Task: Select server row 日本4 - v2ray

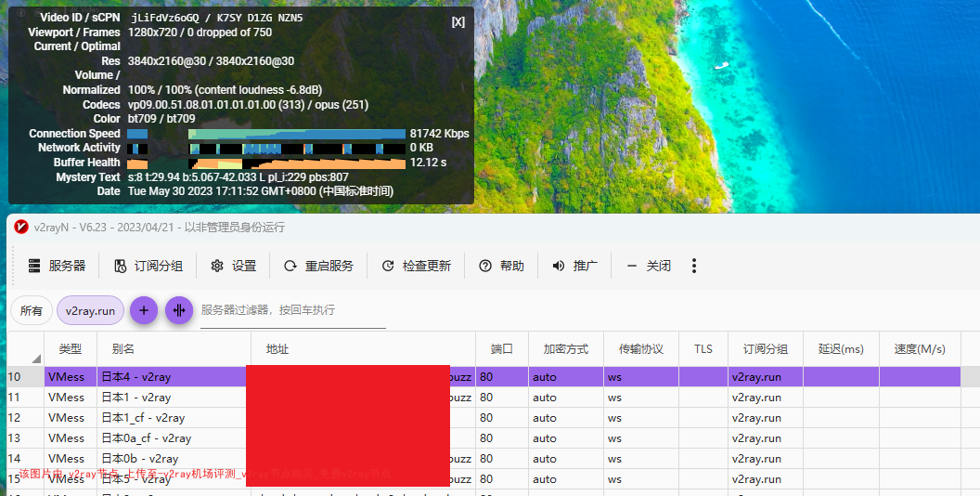Action: [484, 377]
